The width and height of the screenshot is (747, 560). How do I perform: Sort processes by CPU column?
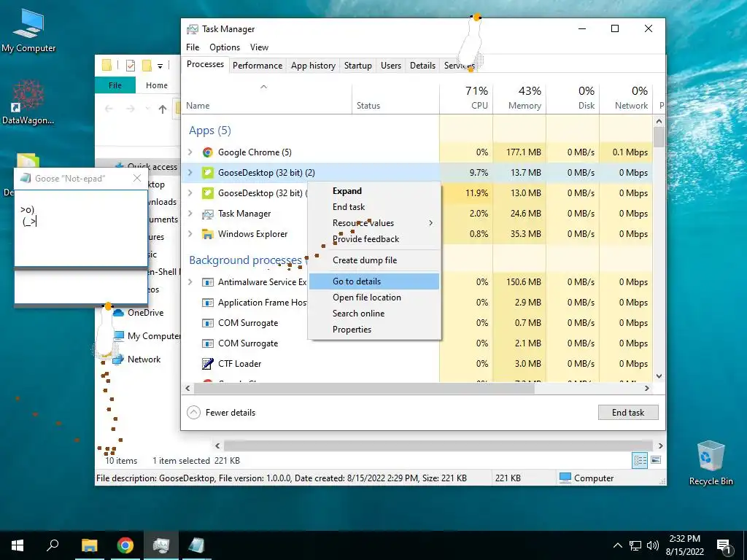[x=466, y=98]
